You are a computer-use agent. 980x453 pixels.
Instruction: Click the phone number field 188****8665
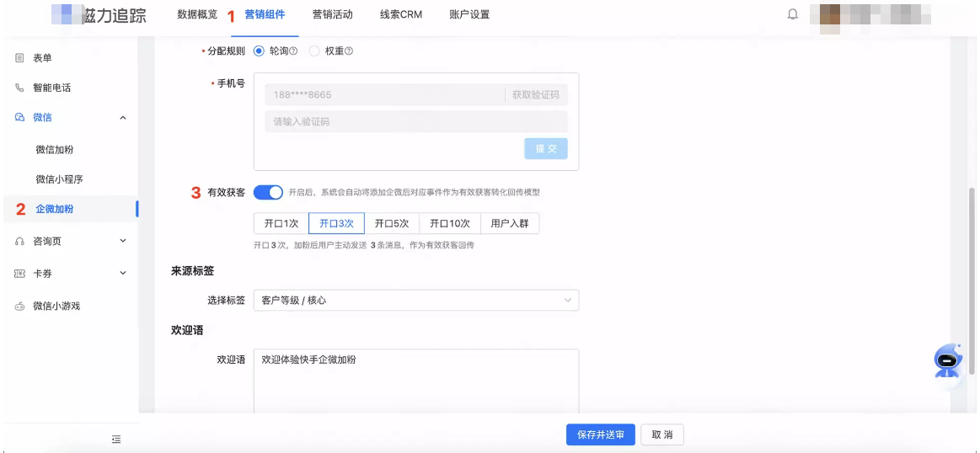click(384, 95)
